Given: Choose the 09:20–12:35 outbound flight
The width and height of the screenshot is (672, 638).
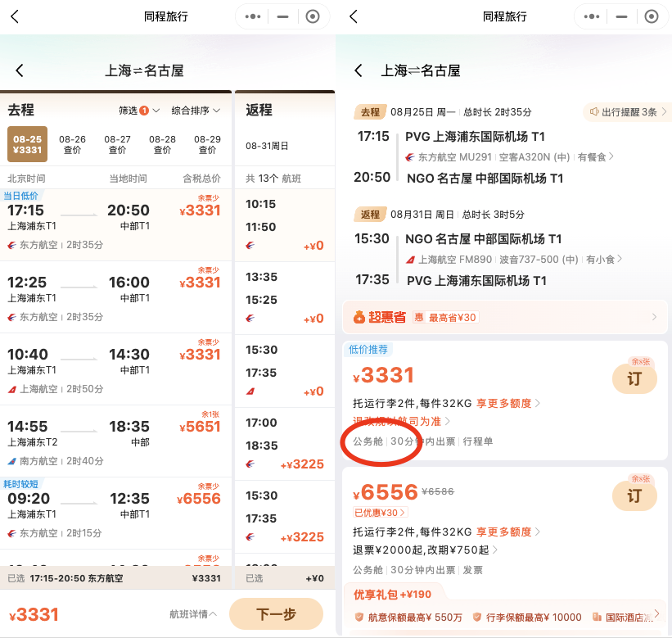Looking at the screenshot, I should (115, 513).
